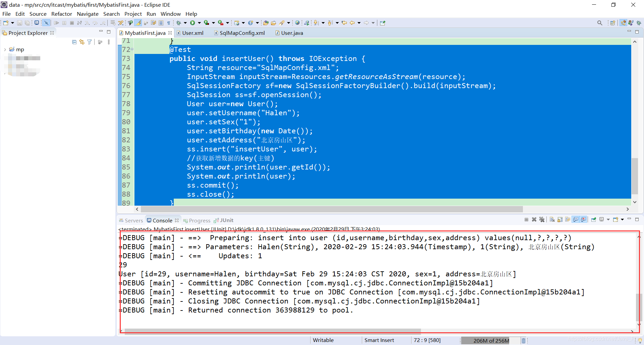The width and height of the screenshot is (644, 345).
Task: Click the New file wizard icon
Action: (x=6, y=23)
